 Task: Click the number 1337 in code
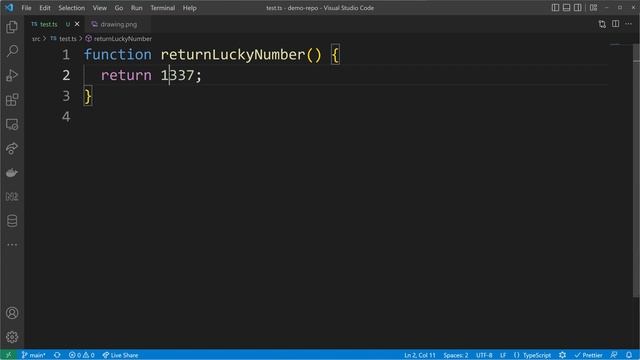coord(177,75)
